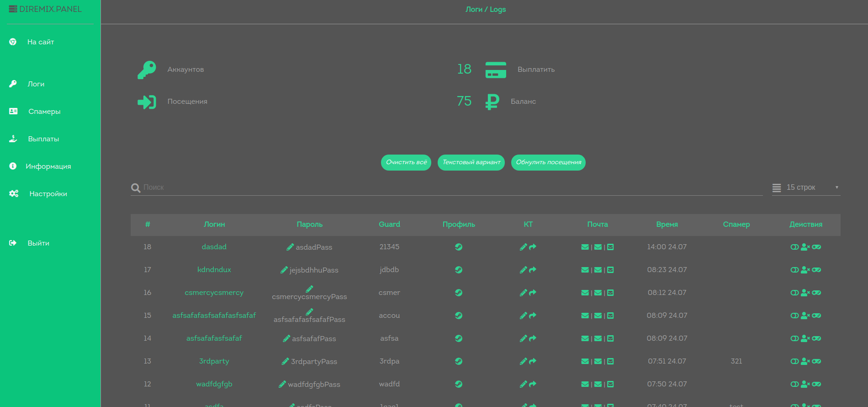
Task: Click spammer value 321
Action: (736, 361)
